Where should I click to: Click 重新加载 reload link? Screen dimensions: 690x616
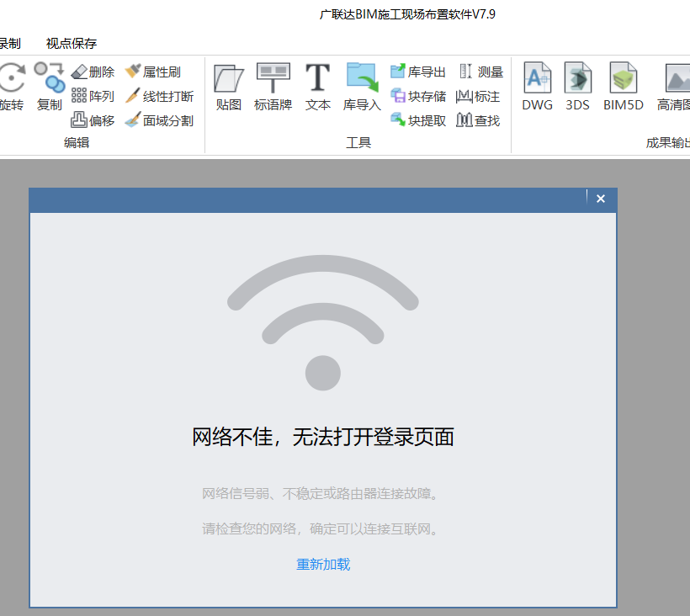tap(323, 564)
